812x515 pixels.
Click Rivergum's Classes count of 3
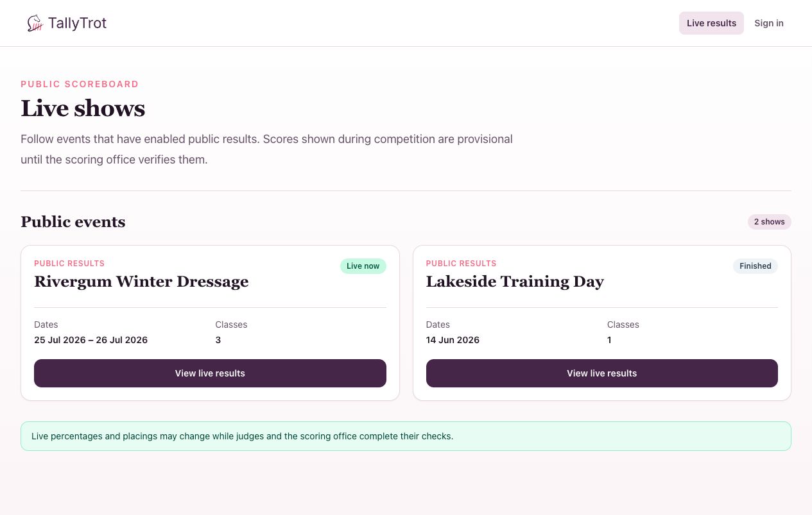click(218, 340)
